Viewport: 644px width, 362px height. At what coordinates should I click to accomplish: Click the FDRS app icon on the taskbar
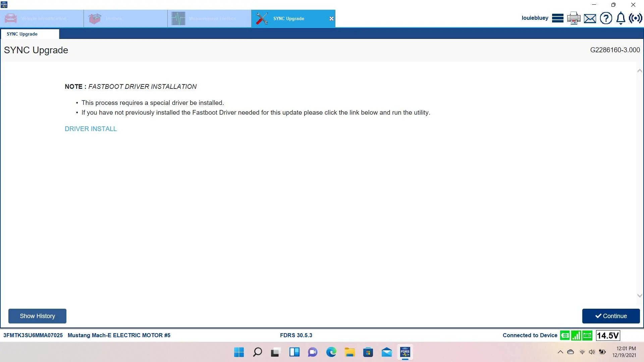pyautogui.click(x=405, y=352)
